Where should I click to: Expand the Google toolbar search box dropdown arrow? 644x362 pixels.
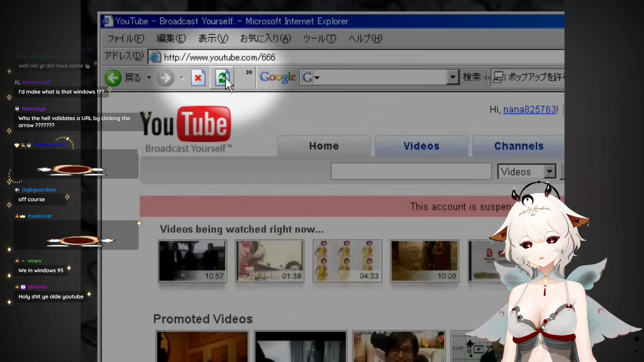[x=453, y=77]
